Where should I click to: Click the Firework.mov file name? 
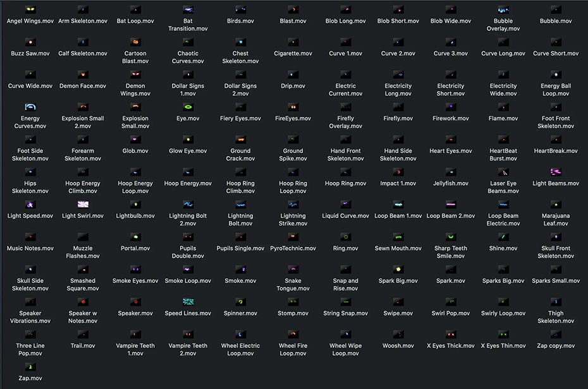point(451,118)
